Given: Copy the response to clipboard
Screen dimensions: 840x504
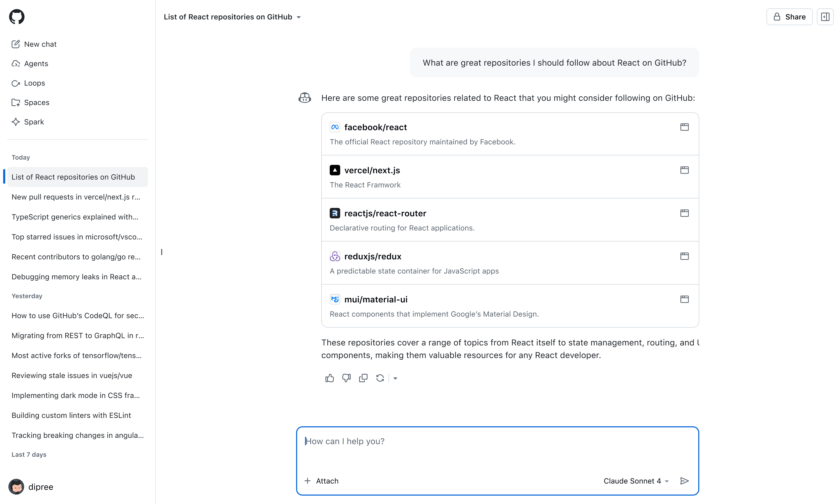Looking at the screenshot, I should tap(363, 378).
